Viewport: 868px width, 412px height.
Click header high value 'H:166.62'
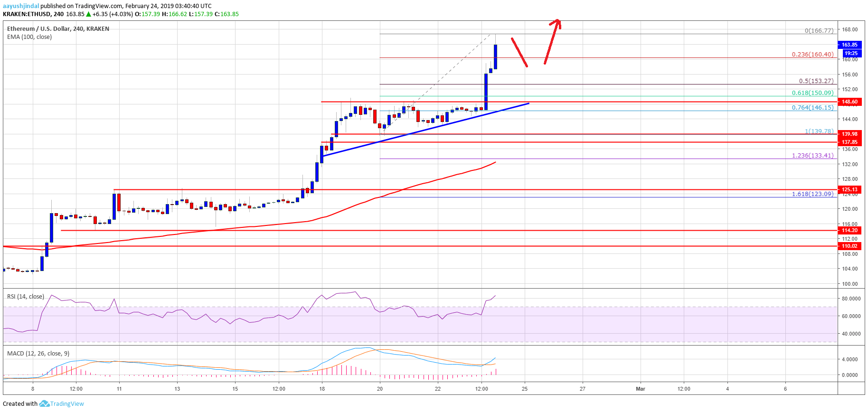pos(174,14)
